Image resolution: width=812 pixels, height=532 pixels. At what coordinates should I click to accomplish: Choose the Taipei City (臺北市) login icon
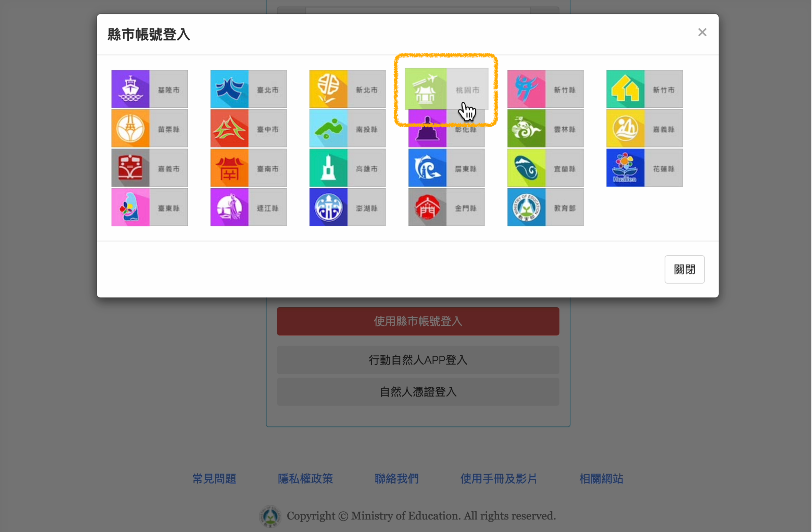click(x=229, y=89)
